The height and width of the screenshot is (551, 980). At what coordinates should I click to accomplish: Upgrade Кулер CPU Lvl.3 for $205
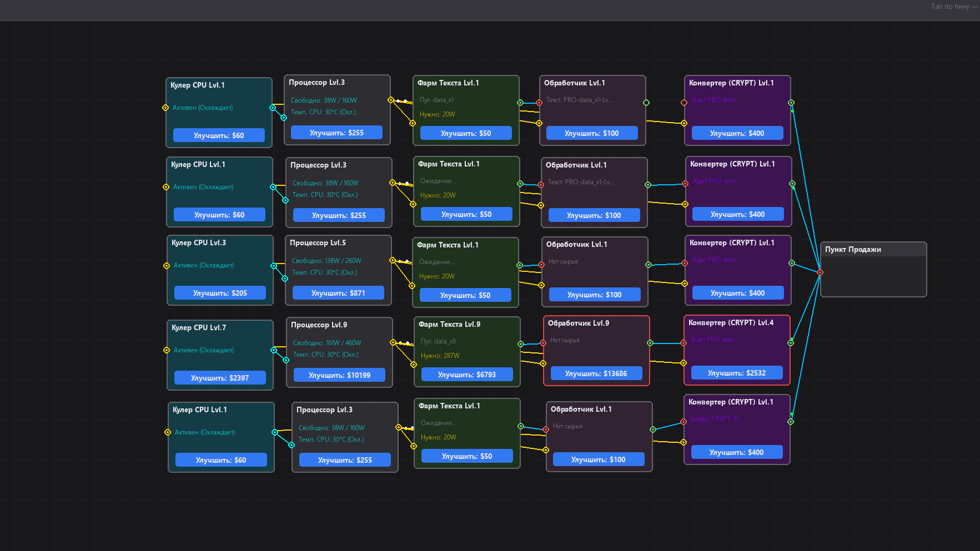point(220,293)
